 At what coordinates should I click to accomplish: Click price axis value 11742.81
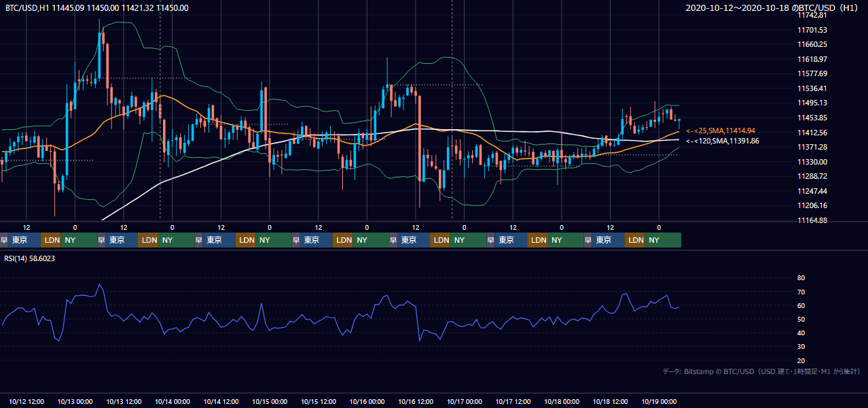pos(812,15)
